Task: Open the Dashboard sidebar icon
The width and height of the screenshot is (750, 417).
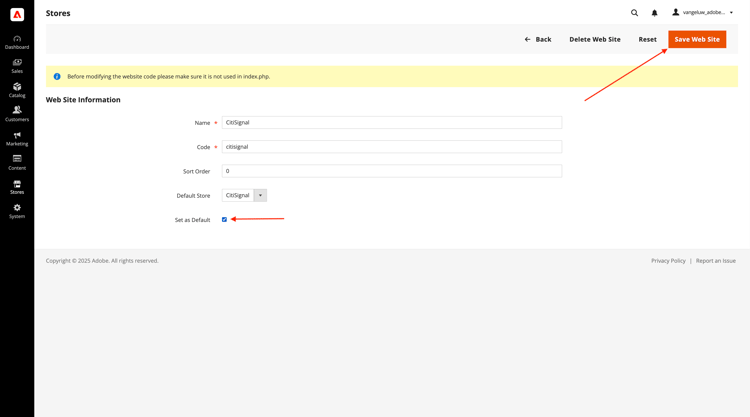Action: point(17,42)
